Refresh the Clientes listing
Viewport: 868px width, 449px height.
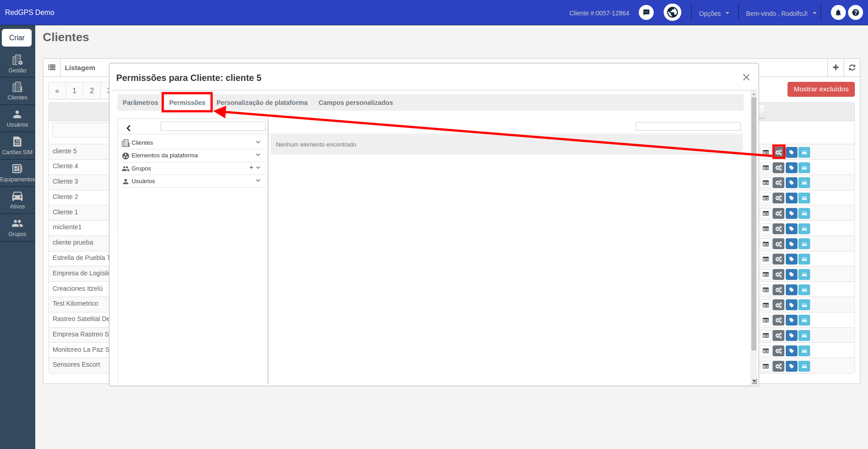point(852,67)
